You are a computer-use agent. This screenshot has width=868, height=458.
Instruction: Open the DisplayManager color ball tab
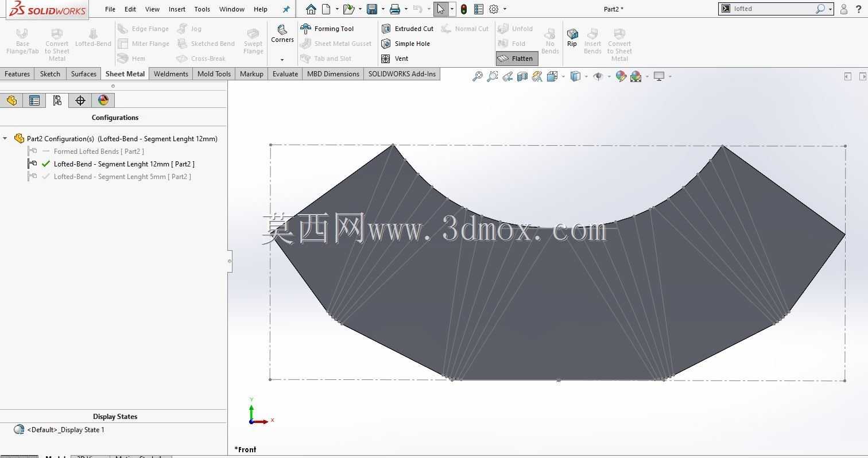tap(103, 100)
